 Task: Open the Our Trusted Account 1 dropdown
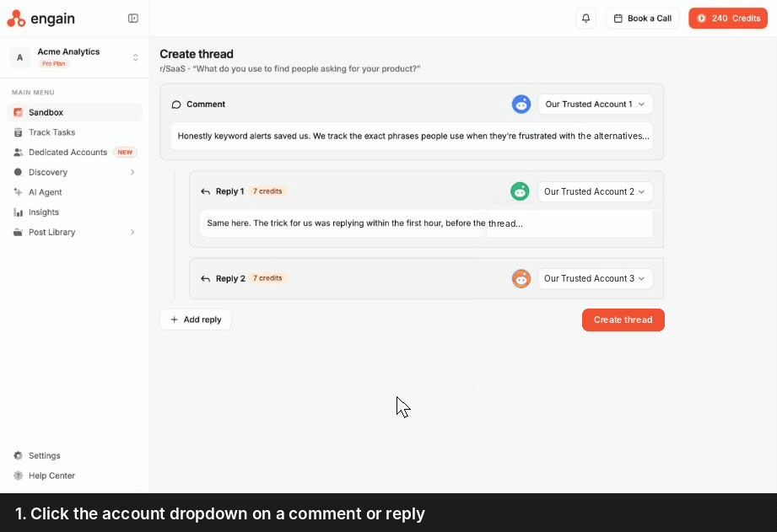point(595,104)
